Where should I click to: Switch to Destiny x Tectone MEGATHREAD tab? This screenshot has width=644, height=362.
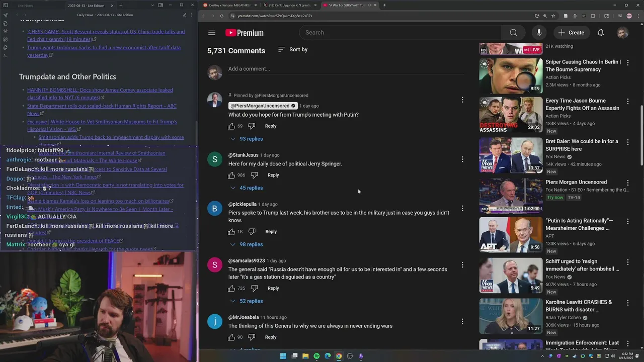tap(229, 5)
